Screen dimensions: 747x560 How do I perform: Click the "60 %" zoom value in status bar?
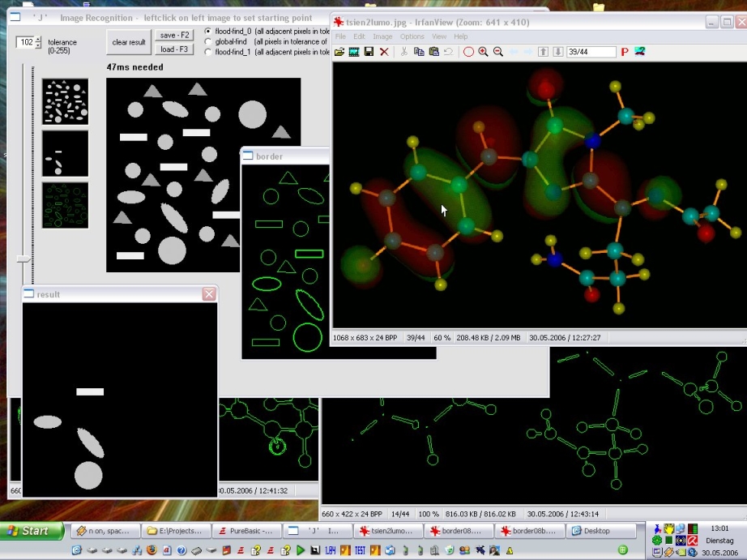442,338
